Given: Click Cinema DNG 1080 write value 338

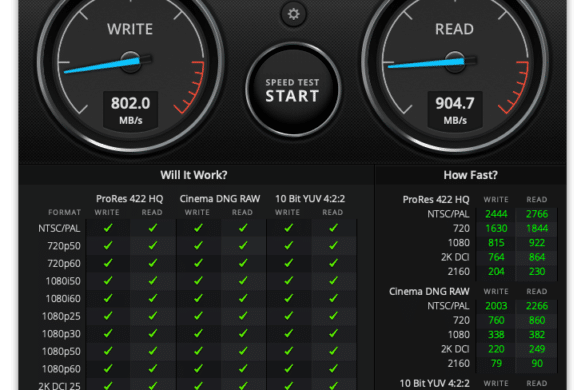Looking at the screenshot, I should (x=496, y=335).
